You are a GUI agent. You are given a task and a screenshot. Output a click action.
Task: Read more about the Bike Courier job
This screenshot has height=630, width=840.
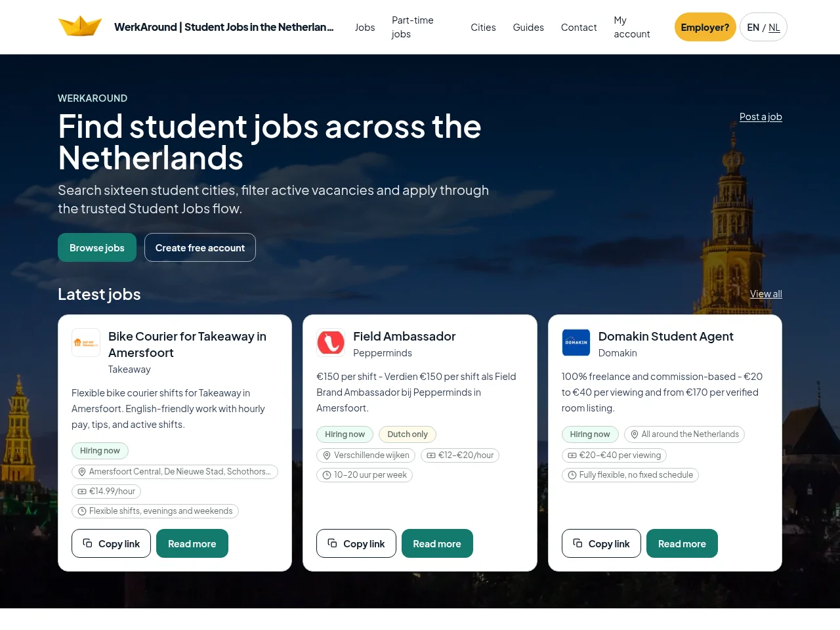pyautogui.click(x=192, y=543)
